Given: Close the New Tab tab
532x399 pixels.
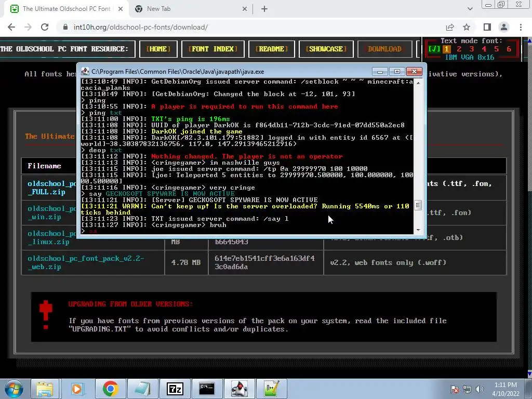Looking at the screenshot, I should coord(245,9).
